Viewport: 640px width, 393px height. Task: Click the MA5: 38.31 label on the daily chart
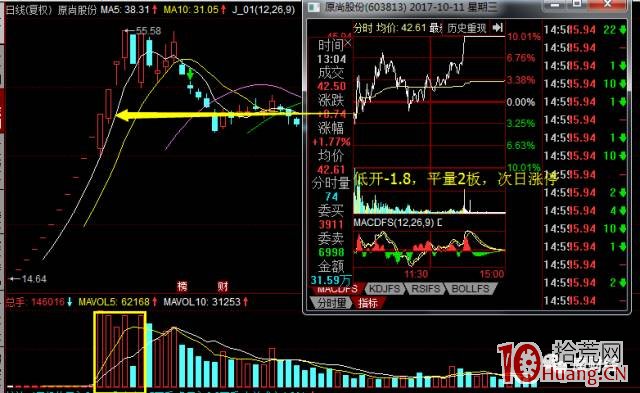click(125, 10)
